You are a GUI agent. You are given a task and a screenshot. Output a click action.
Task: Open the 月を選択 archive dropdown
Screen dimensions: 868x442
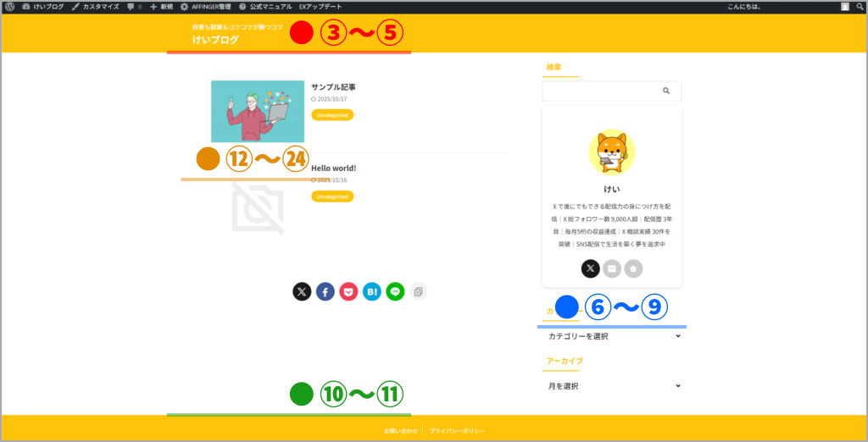click(613, 386)
